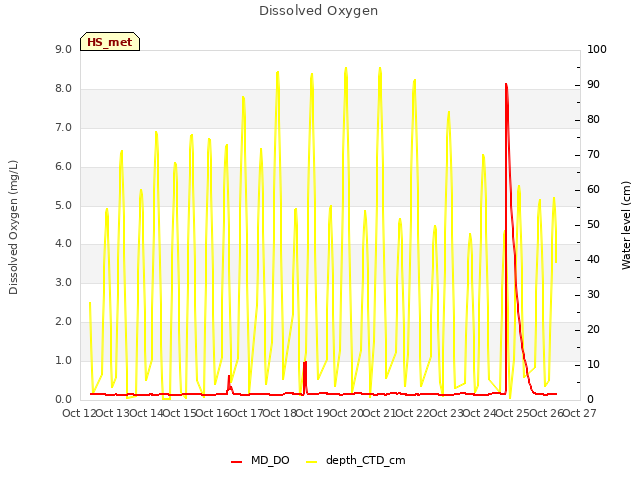
Task: Click the 50 right axis value
Action: click(x=593, y=224)
